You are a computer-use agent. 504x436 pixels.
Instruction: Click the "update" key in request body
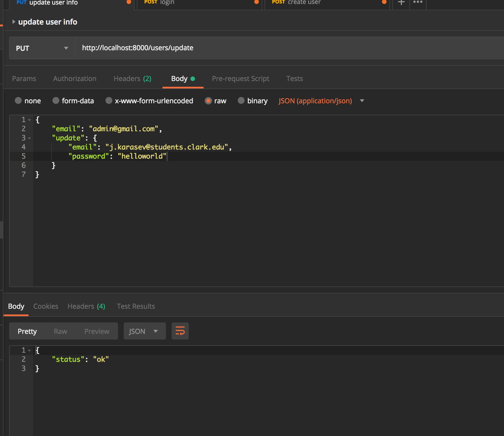tap(68, 138)
